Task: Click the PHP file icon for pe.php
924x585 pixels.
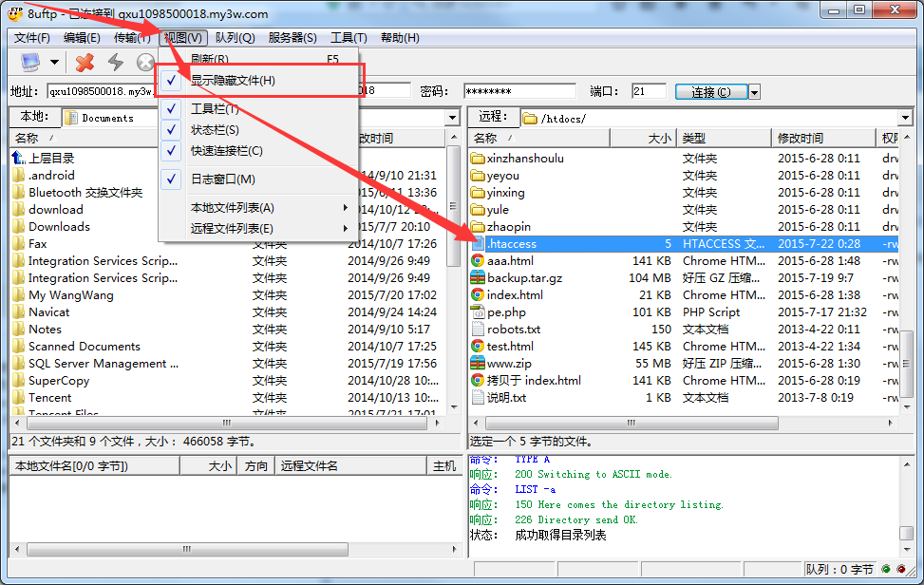Action: (x=478, y=312)
